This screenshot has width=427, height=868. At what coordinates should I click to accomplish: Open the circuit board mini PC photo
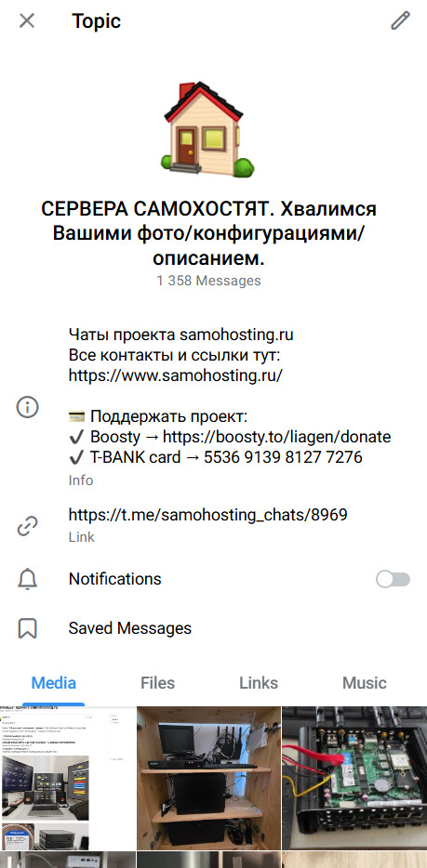354,778
